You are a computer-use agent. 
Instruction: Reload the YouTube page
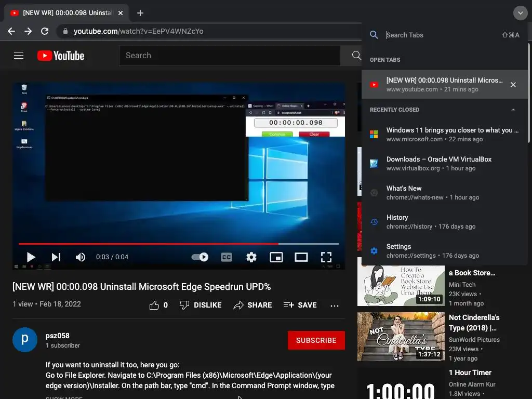click(x=45, y=31)
